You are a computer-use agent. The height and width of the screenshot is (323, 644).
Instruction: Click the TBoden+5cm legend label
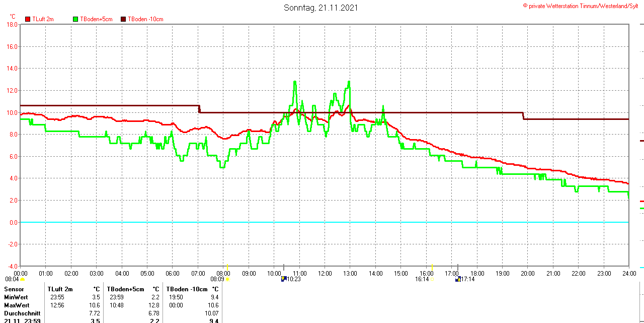[x=96, y=19]
